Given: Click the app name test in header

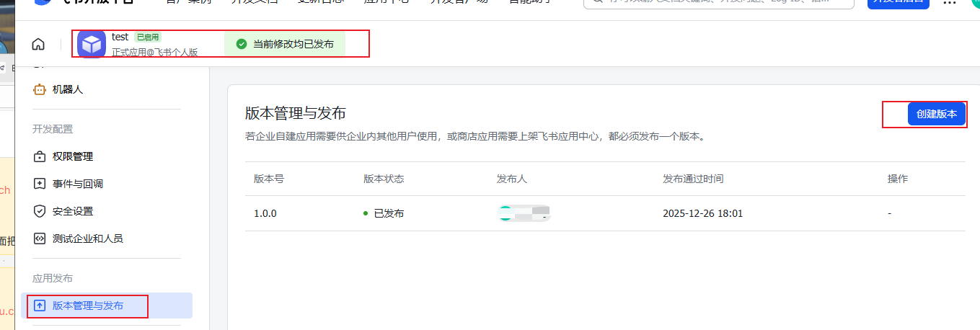Looking at the screenshot, I should 120,37.
